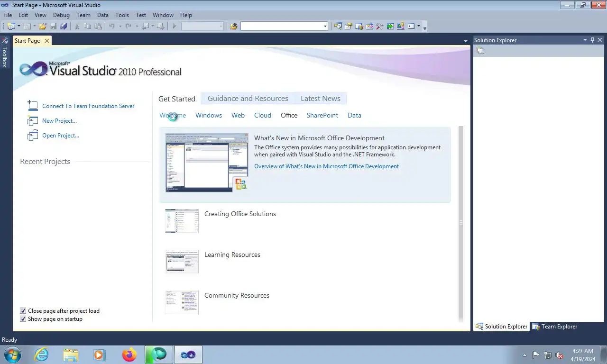Open the Tools menu
This screenshot has height=364, width=607.
[x=122, y=15]
